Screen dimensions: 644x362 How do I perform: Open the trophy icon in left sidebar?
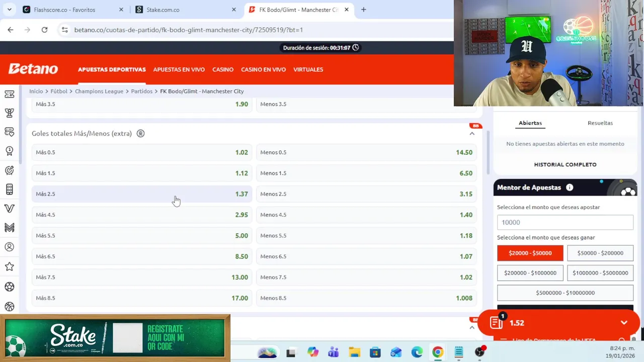coord(9,113)
